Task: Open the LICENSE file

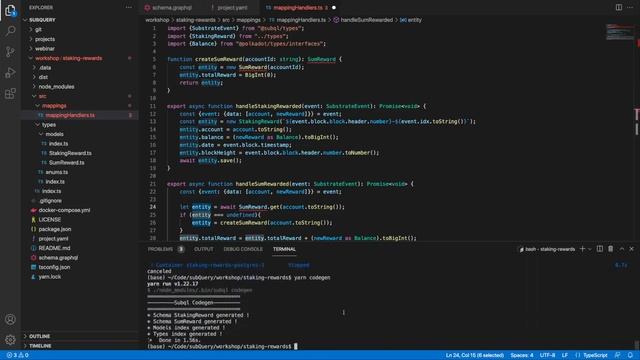Action: [49, 220]
